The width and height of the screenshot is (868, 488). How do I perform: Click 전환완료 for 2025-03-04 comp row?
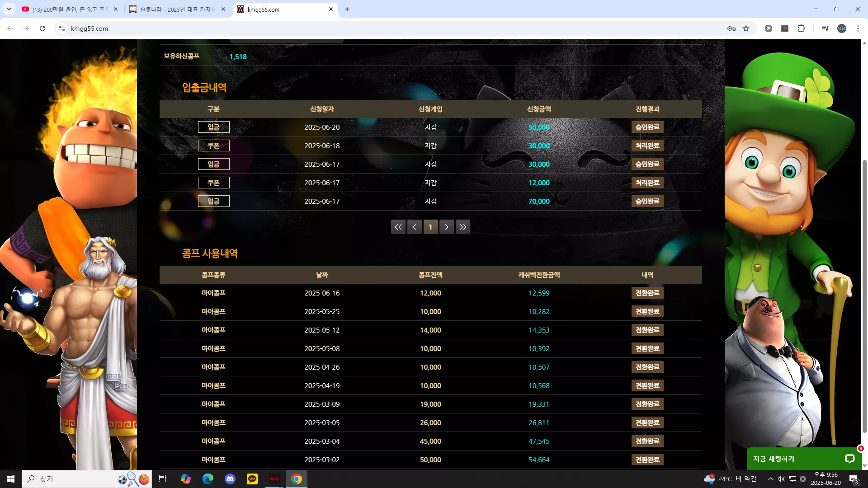647,441
